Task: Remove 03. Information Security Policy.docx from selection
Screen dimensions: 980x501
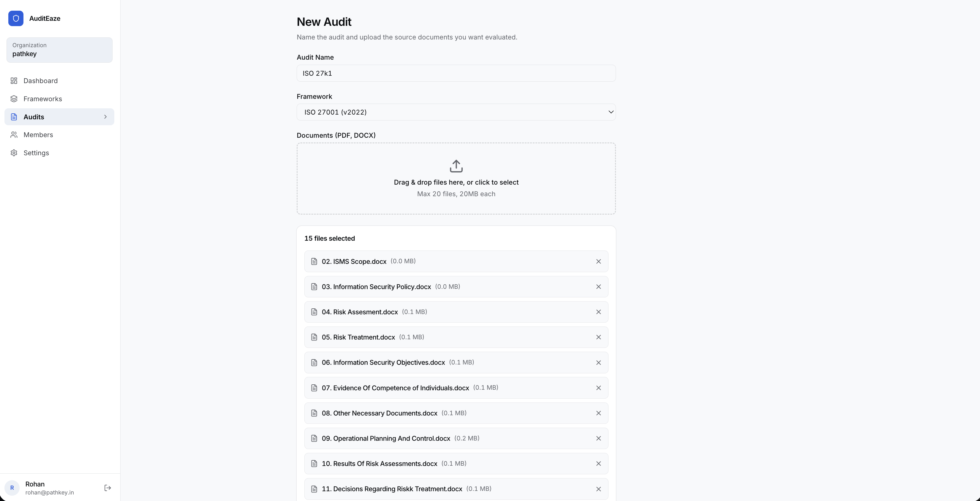Action: click(x=598, y=287)
